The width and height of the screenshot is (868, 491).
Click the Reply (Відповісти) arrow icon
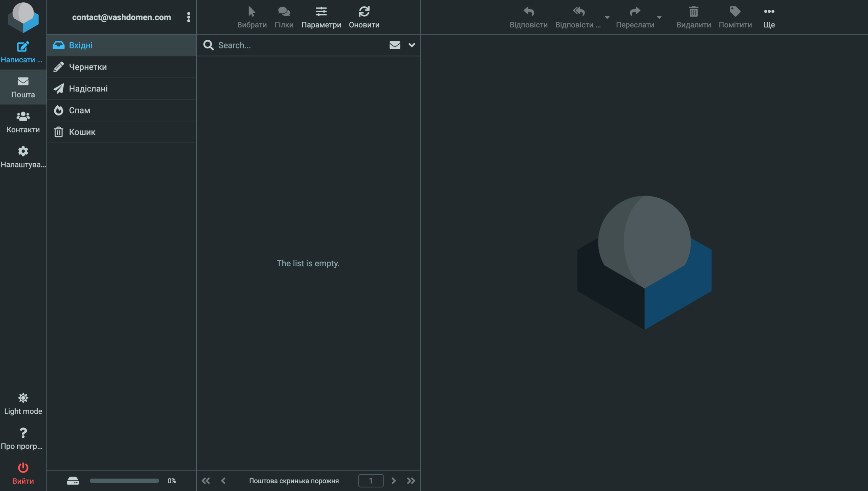[x=528, y=12]
